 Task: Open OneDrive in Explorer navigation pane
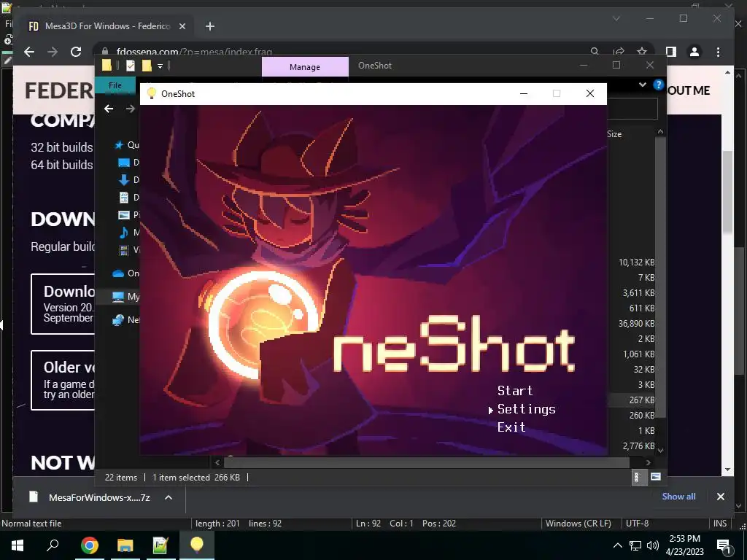tap(125, 273)
